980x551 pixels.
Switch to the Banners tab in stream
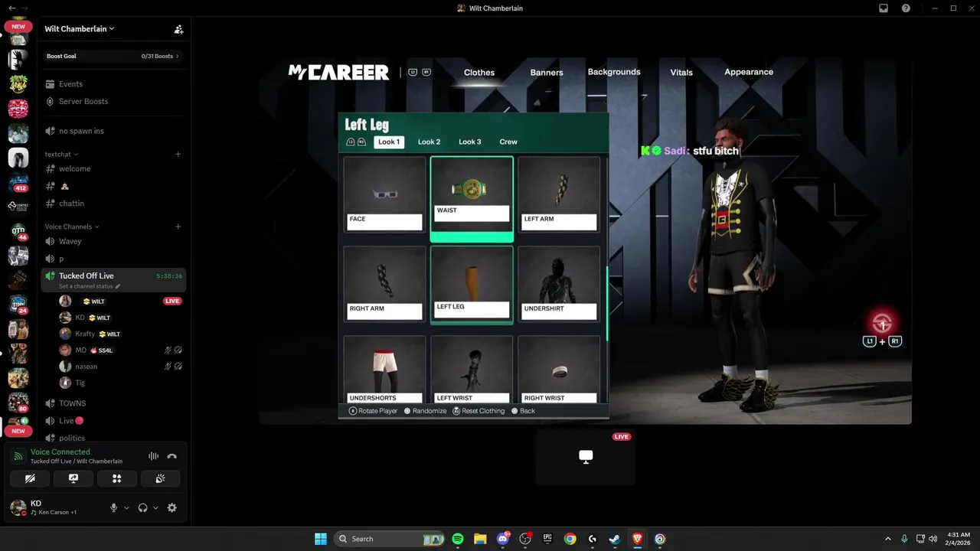(547, 73)
